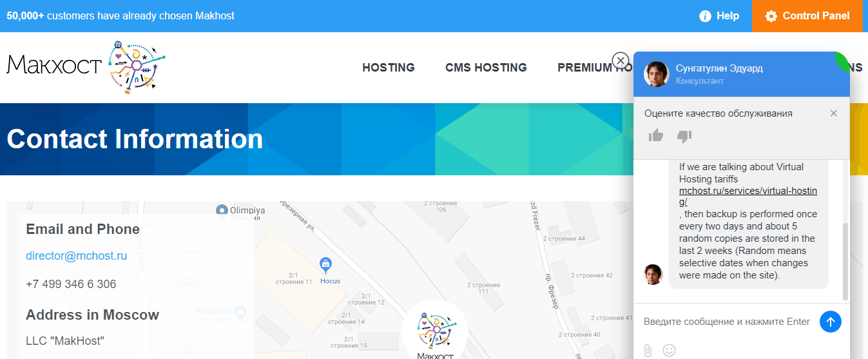Dismiss the service quality rating prompt
868x359 pixels.
[x=834, y=113]
